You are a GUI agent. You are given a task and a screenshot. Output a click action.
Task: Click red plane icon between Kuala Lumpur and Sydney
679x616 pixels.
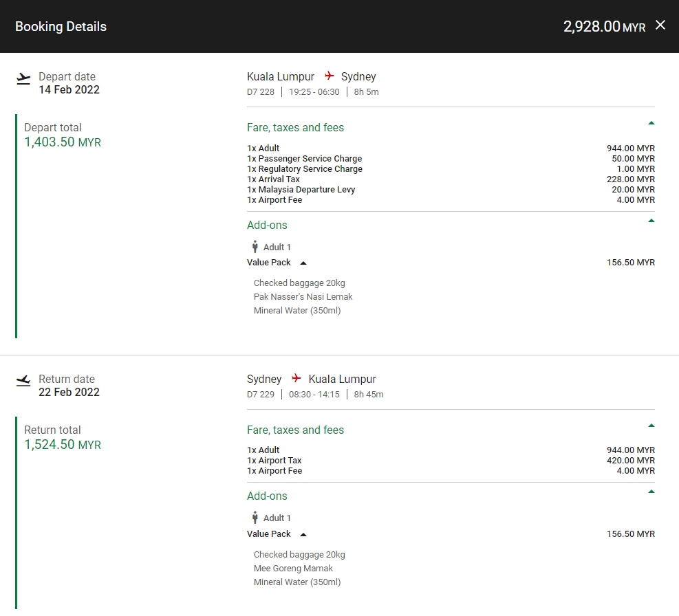tap(329, 76)
